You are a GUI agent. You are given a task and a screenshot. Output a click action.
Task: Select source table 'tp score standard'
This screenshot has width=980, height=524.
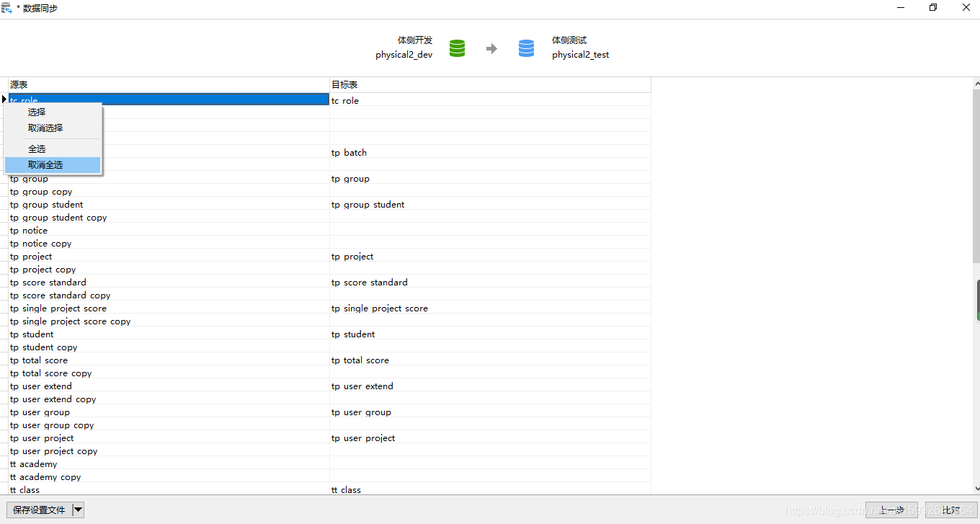point(169,283)
